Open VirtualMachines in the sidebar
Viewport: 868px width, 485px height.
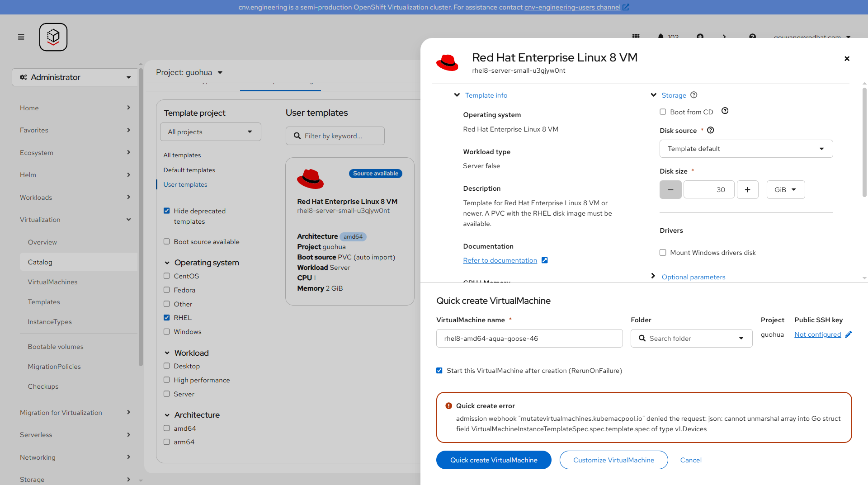tap(52, 282)
